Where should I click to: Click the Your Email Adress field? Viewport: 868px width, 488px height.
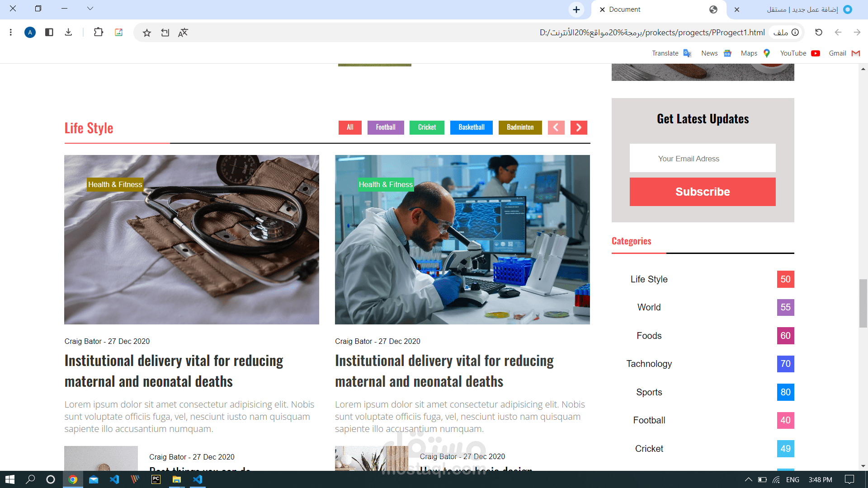703,158
